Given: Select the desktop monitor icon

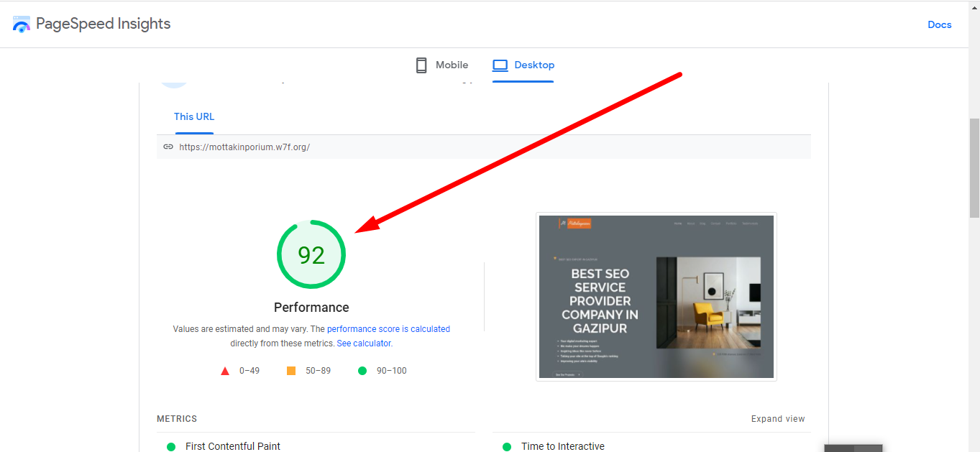Looking at the screenshot, I should [500, 65].
